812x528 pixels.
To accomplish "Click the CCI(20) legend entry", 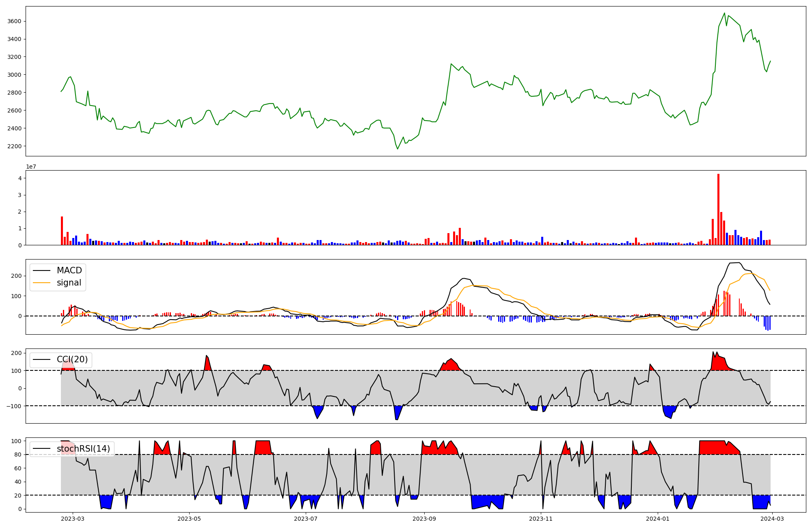I will pos(72,359).
